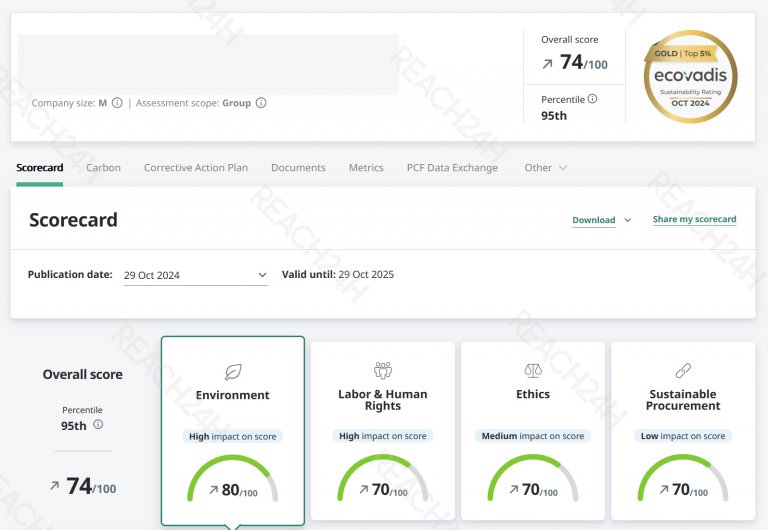This screenshot has height=530, width=768.
Task: Click the chevron next to Download
Action: (627, 220)
